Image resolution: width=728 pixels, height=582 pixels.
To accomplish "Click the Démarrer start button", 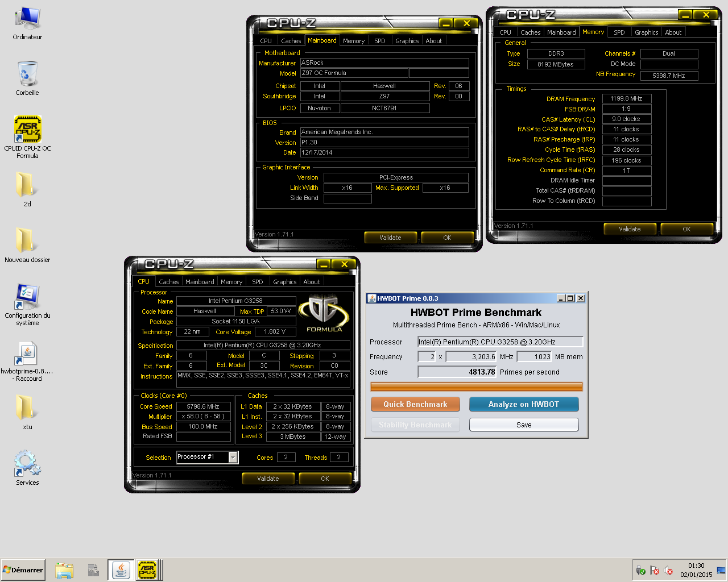I will (x=23, y=570).
